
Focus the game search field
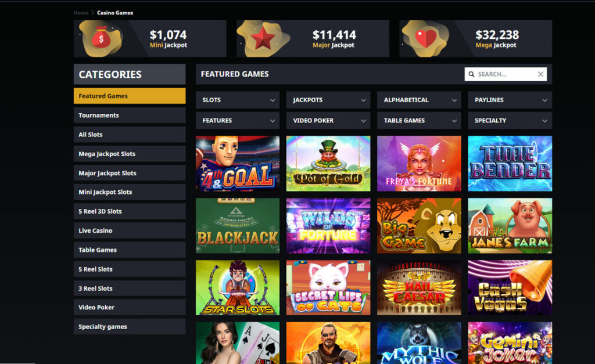point(506,74)
